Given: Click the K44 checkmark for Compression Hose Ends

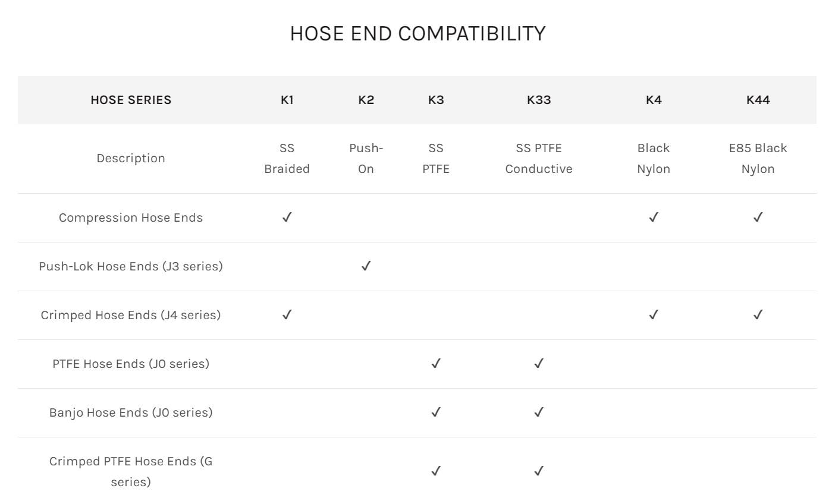Looking at the screenshot, I should [758, 218].
